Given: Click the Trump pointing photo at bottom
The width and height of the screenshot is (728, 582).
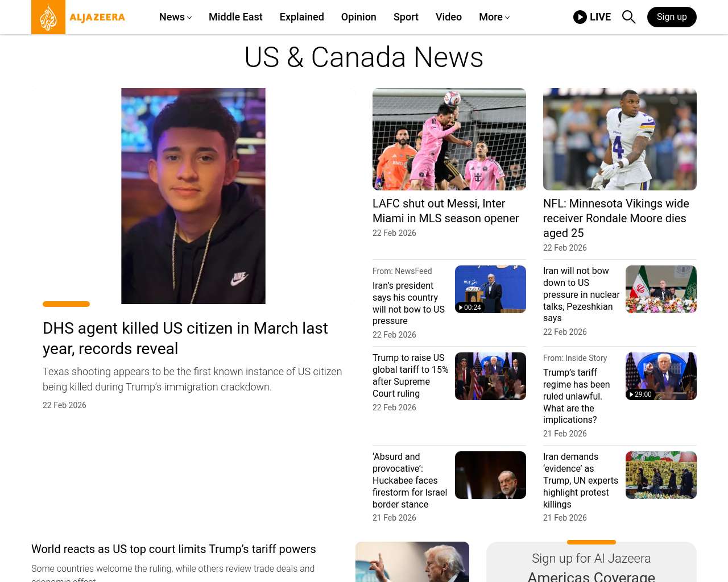Looking at the screenshot, I should (x=412, y=562).
